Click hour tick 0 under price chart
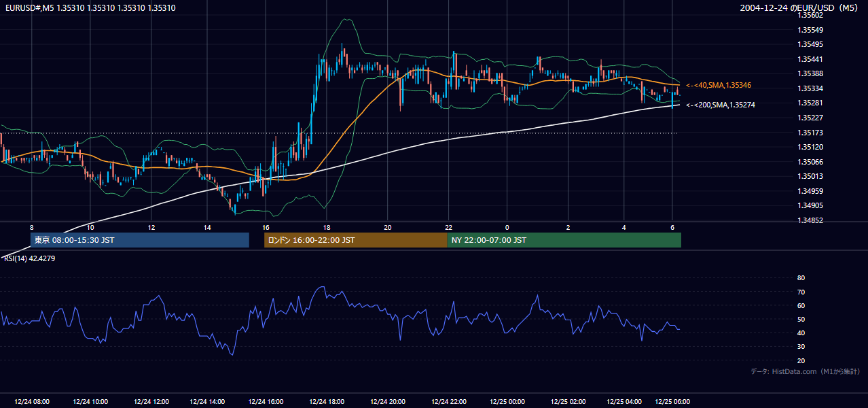 (507, 227)
